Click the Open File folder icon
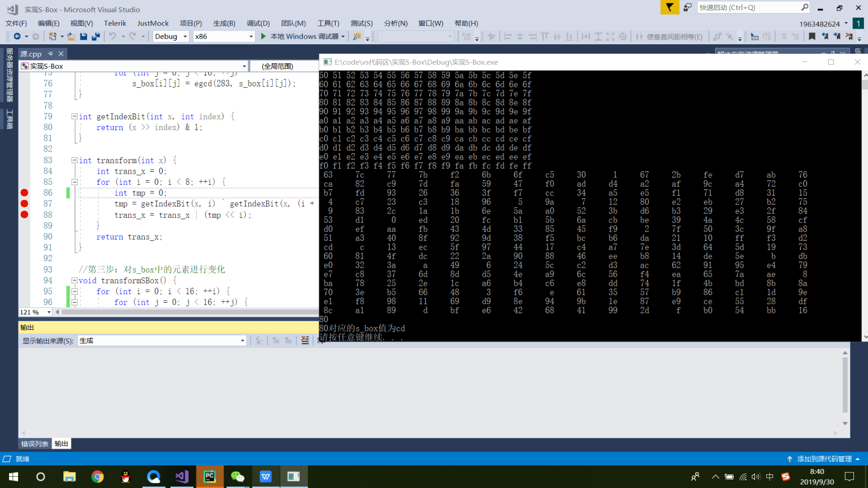 point(71,36)
